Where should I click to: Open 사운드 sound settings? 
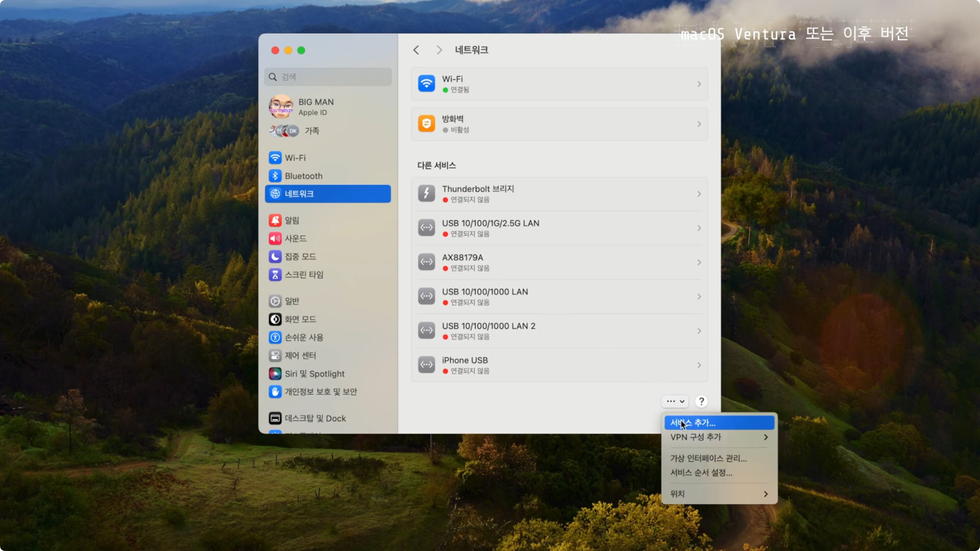(x=295, y=239)
